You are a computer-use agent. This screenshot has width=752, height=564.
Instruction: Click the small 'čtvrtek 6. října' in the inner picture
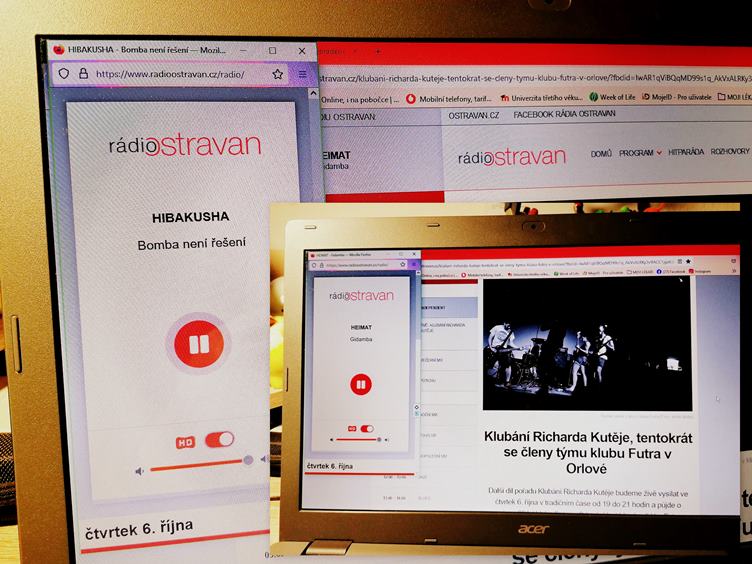330,466
